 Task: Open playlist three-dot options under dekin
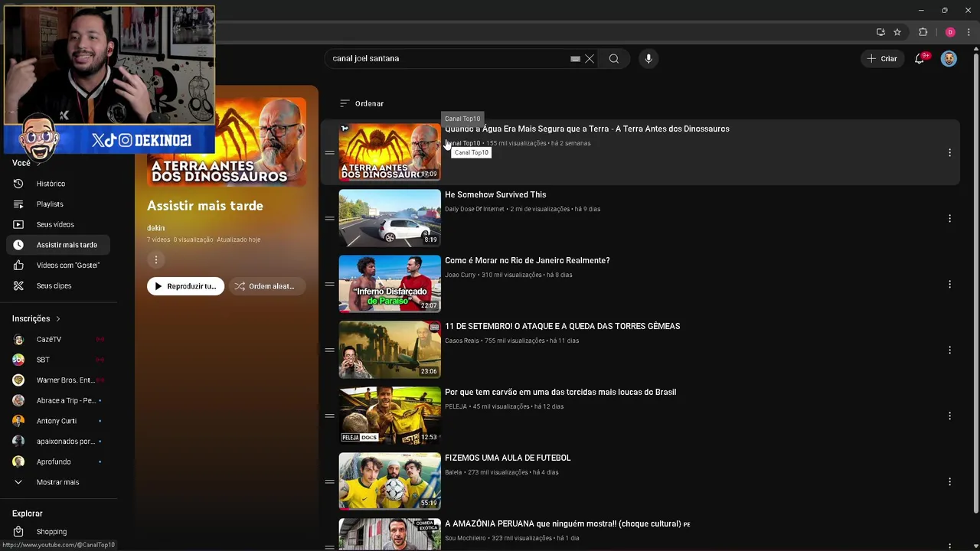155,260
